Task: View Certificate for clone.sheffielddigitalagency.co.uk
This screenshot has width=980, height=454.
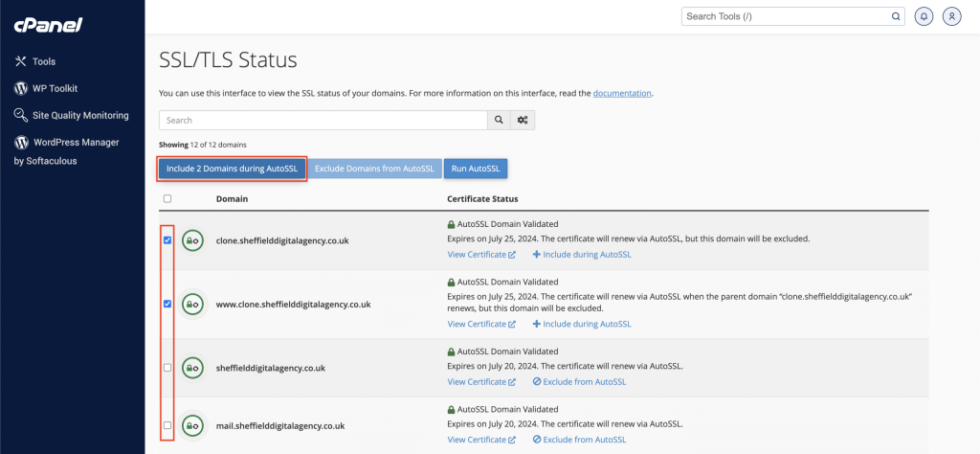Action: point(481,255)
